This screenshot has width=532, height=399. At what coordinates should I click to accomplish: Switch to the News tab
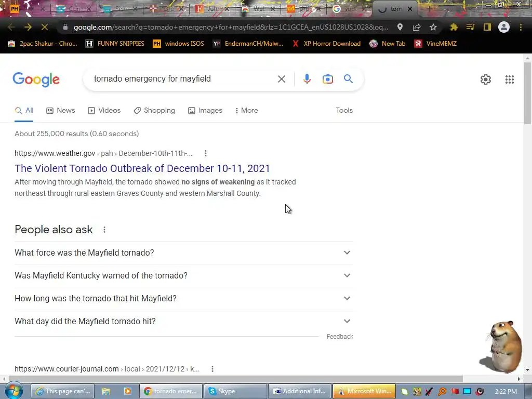pyautogui.click(x=61, y=111)
